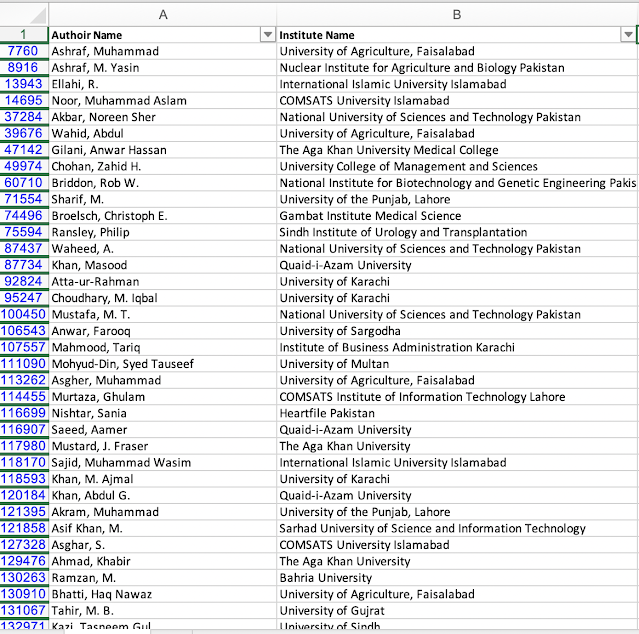Select cell 'Choudhary, M. Iqbal'

[x=162, y=298]
